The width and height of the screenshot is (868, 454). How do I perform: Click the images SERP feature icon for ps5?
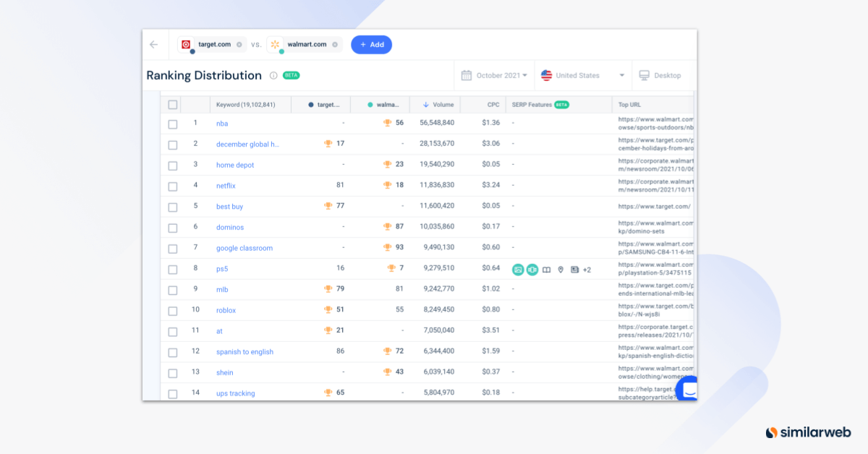pyautogui.click(x=518, y=270)
